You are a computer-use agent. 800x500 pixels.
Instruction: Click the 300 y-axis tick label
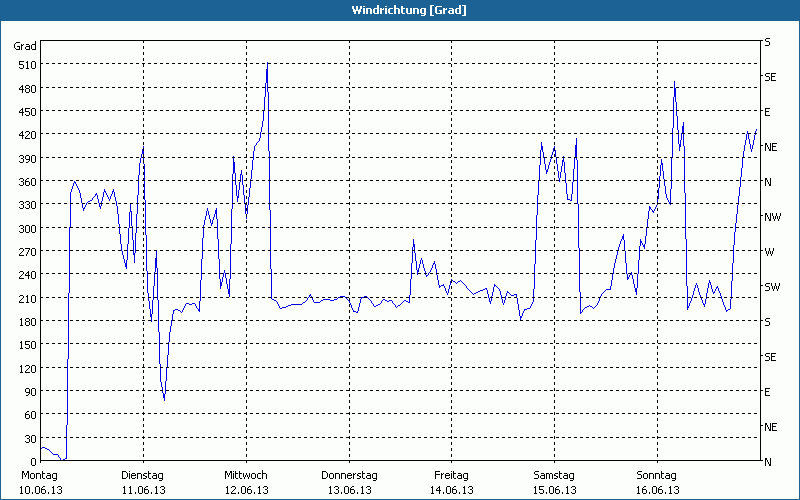click(x=27, y=229)
